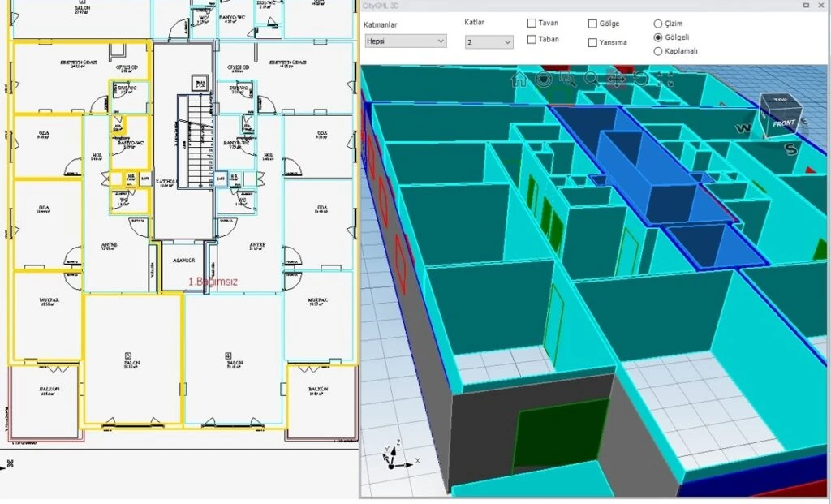Click the 1.Bağımsız label on floor plan
Screen dimensions: 831x504
coord(212,282)
